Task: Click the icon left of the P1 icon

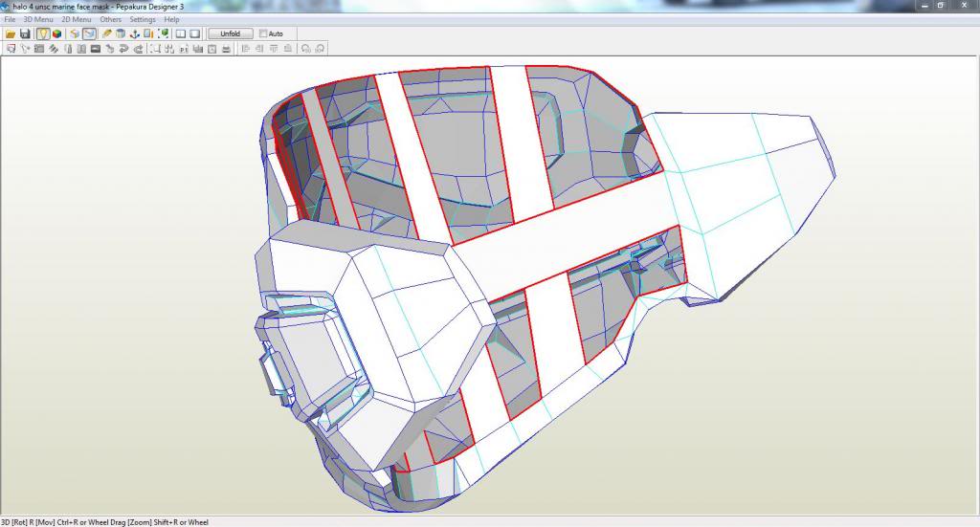Action: (169, 49)
